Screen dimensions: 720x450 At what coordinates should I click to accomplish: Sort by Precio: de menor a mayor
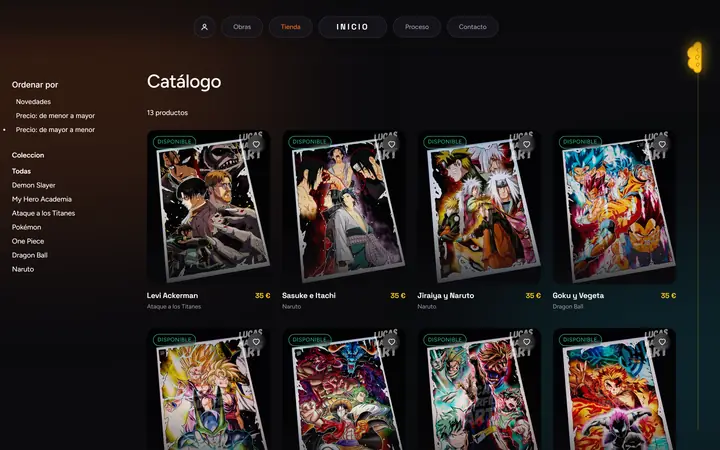(55, 116)
